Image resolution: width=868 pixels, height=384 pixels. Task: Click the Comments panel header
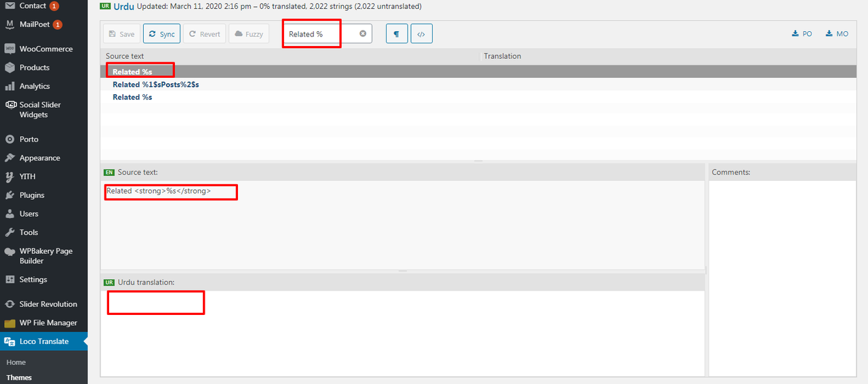[731, 172]
